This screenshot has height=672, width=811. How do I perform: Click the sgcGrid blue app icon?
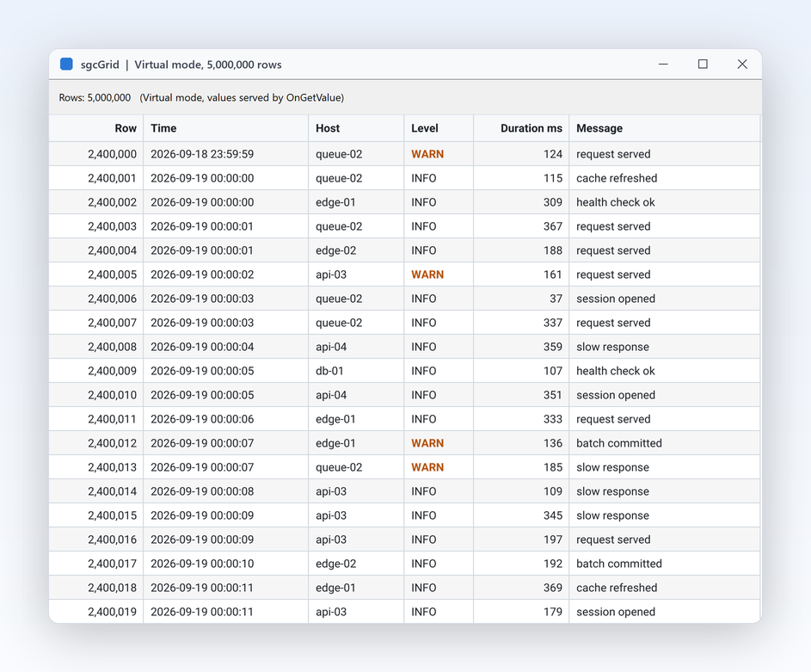coord(66,65)
